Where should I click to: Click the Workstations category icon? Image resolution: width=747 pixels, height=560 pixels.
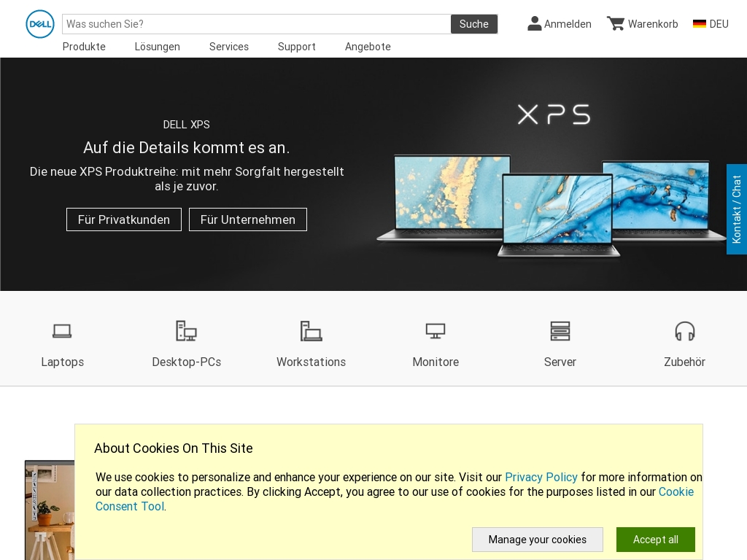click(311, 331)
